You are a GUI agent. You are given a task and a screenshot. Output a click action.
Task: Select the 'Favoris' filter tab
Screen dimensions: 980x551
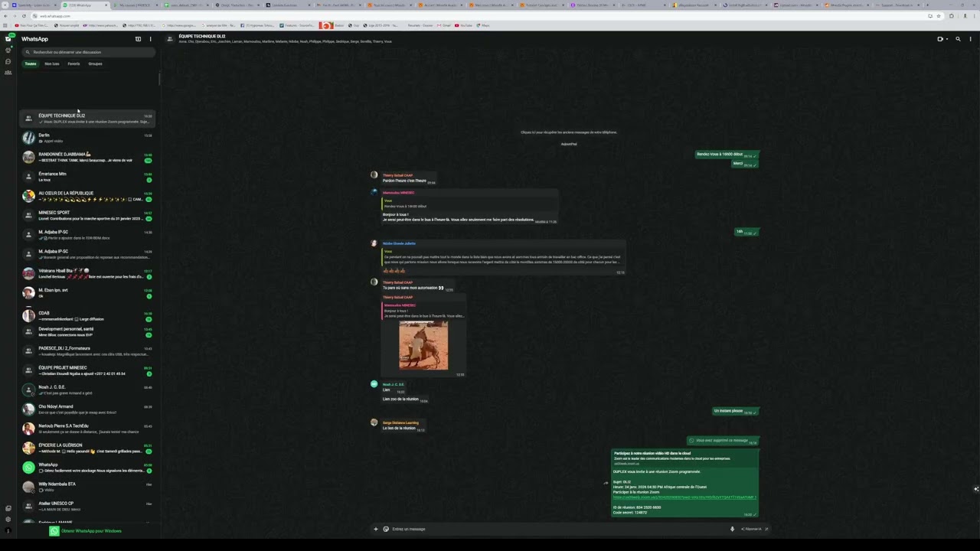(73, 64)
